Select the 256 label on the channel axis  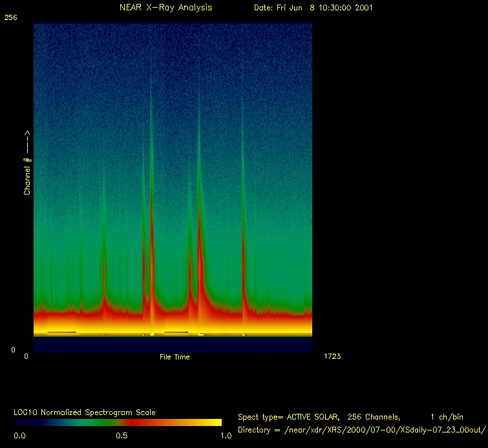click(x=10, y=18)
